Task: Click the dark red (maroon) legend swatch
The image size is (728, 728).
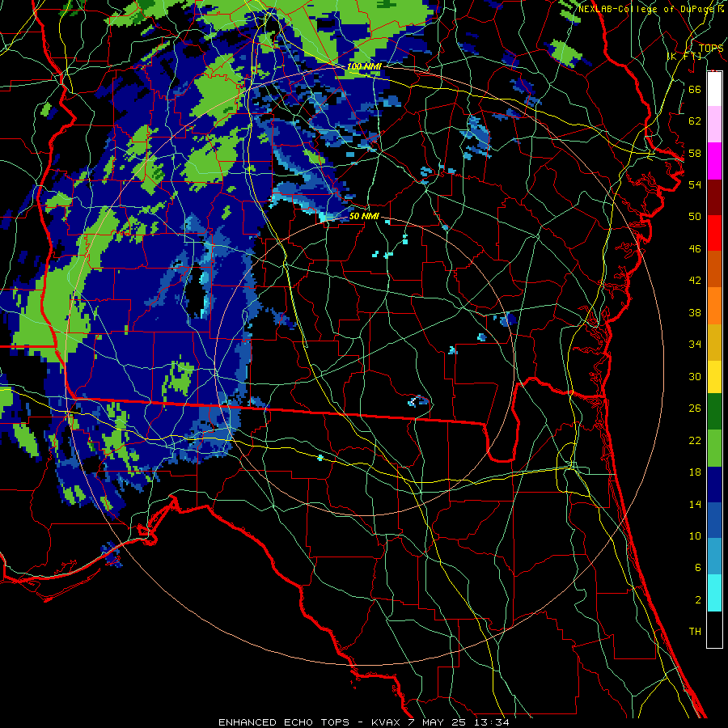Action: pyautogui.click(x=714, y=197)
